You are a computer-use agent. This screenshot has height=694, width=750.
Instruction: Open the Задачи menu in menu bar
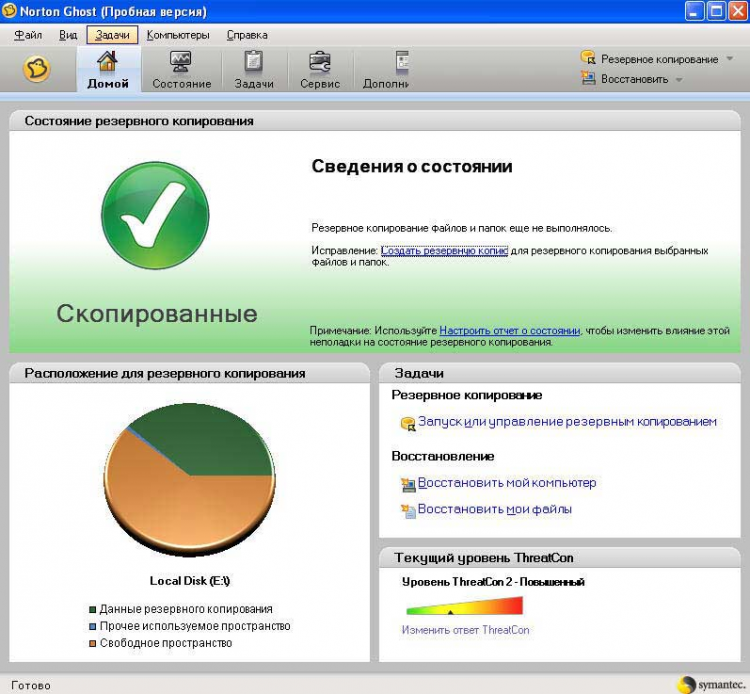(112, 35)
